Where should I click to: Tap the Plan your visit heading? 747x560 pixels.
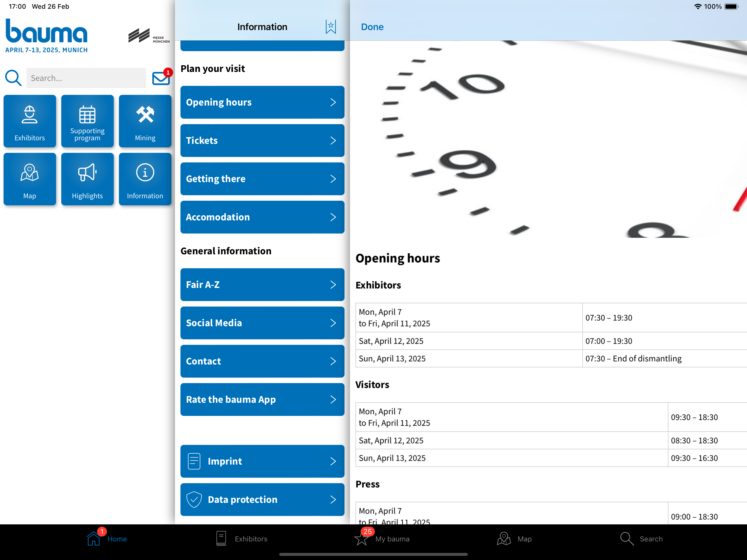[213, 69]
